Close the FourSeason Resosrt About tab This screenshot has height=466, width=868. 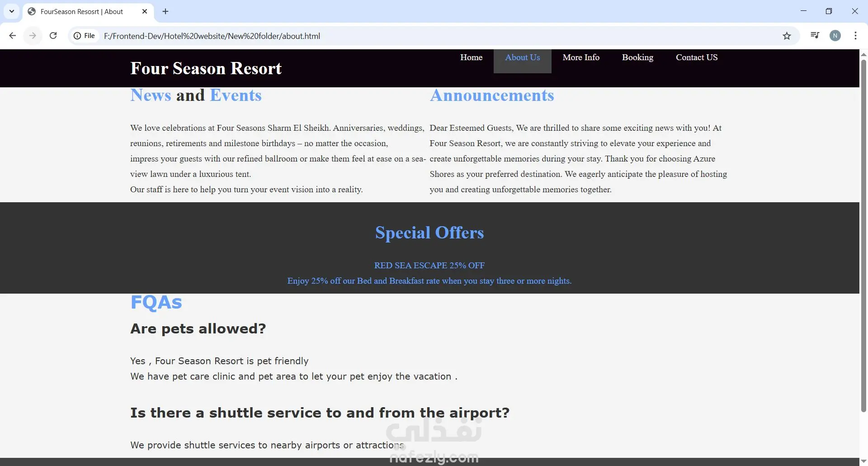tap(145, 12)
